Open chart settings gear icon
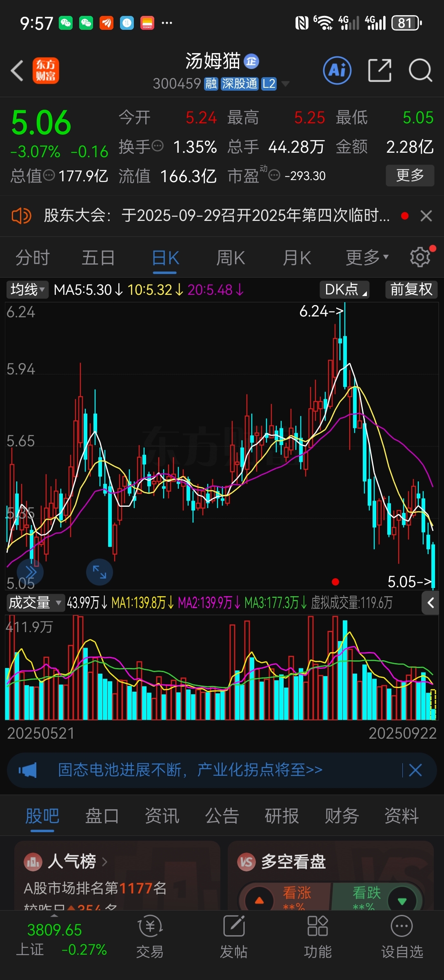Screen dimensions: 444x980 pyautogui.click(x=420, y=257)
